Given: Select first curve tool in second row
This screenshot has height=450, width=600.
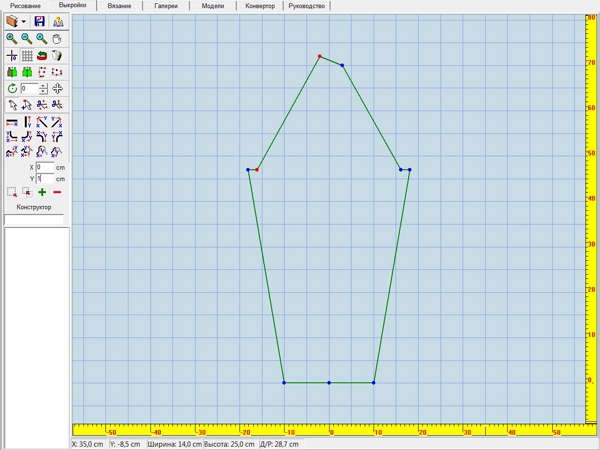Looking at the screenshot, I should [12, 137].
